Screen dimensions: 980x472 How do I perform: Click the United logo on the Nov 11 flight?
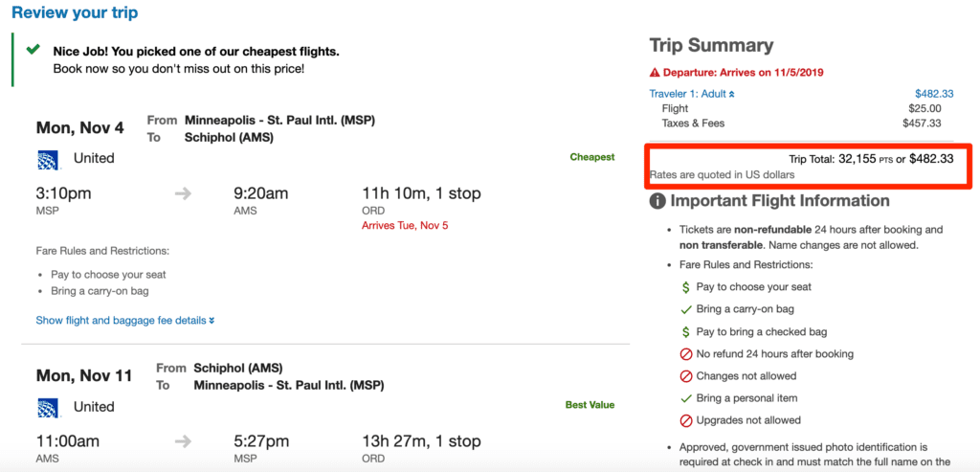coord(48,407)
